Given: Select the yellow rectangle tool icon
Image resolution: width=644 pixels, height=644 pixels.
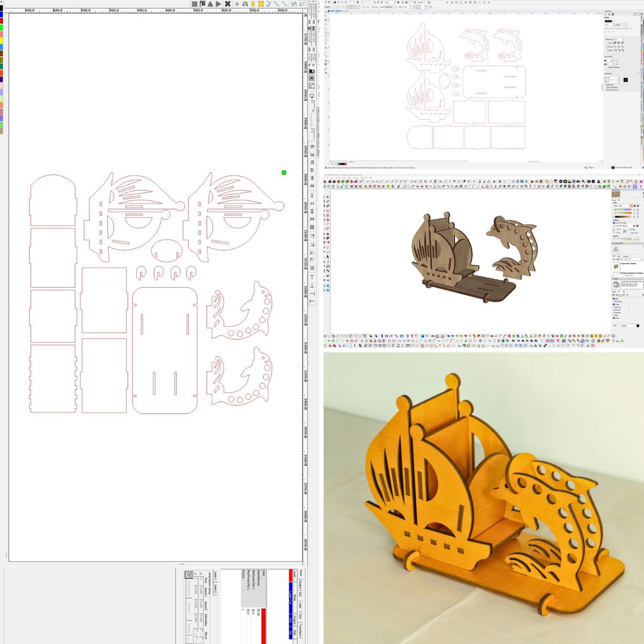Looking at the screenshot, I should pos(261,4).
